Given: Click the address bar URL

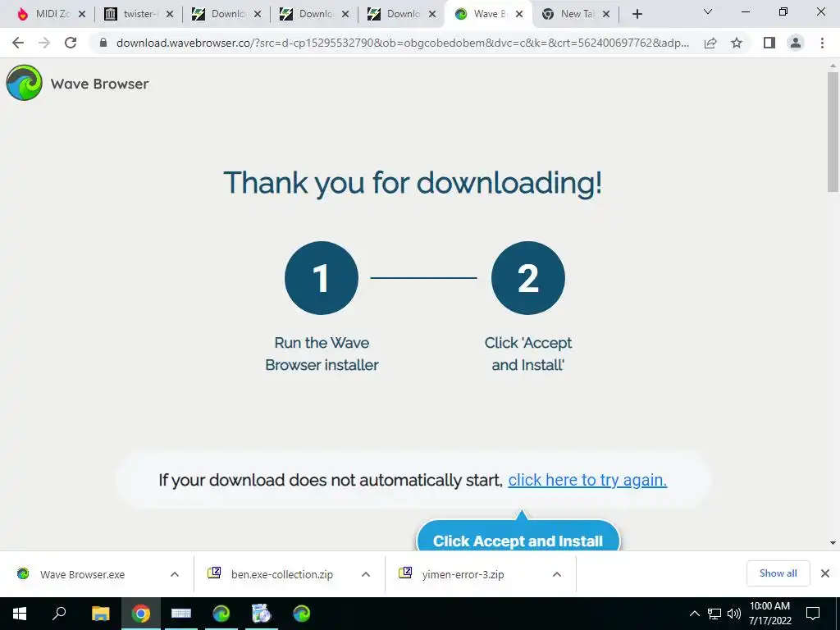Looking at the screenshot, I should point(403,43).
